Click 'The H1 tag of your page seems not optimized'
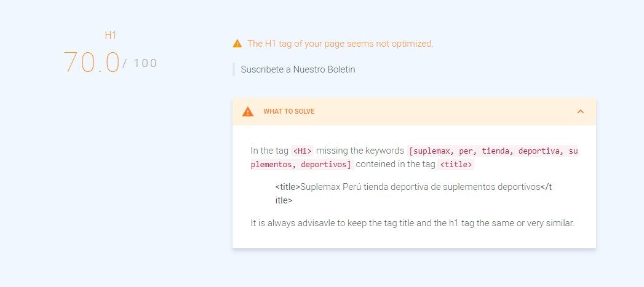 tap(341, 44)
